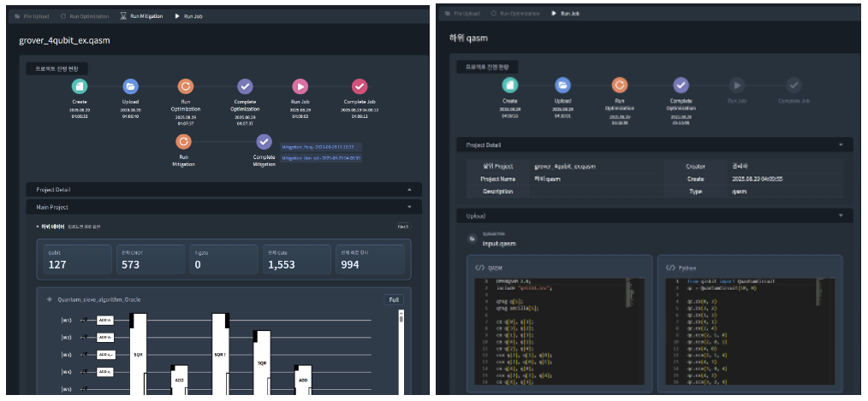
Task: Click the teal Create step icon under grover_4qubit_ex.qasm
Action: [80, 86]
